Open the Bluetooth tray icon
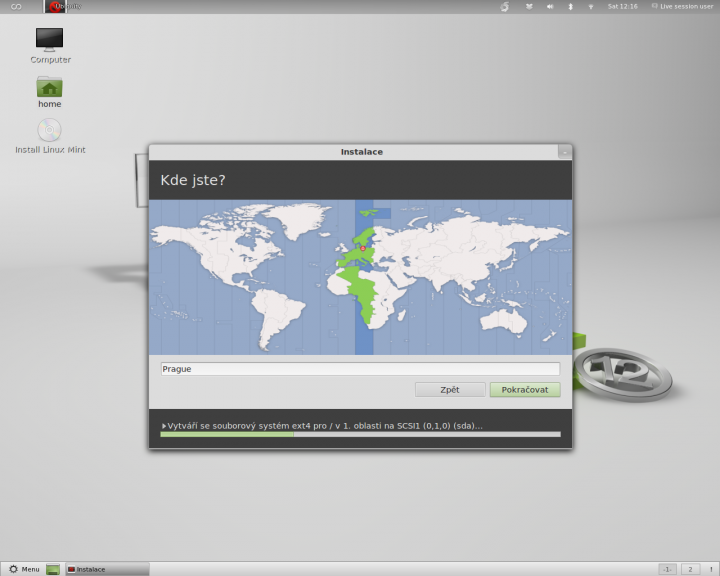 click(x=570, y=6)
